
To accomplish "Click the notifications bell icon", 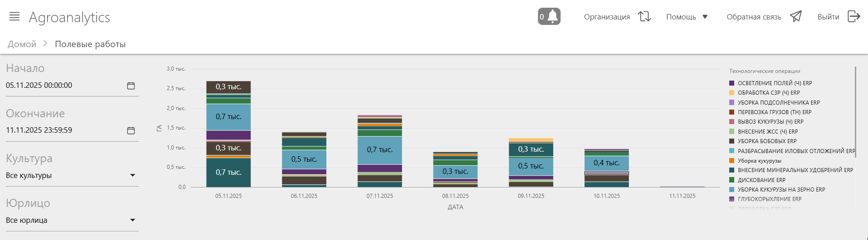I will [x=552, y=17].
